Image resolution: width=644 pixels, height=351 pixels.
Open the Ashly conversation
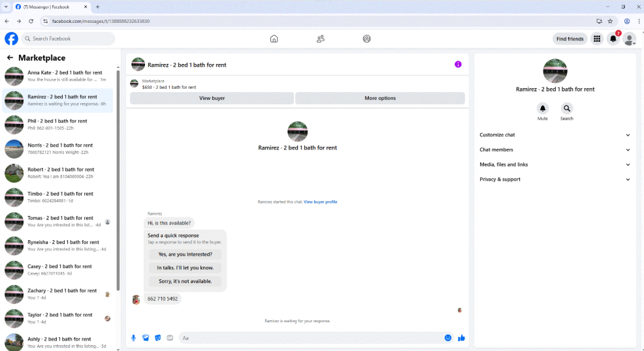(58, 341)
